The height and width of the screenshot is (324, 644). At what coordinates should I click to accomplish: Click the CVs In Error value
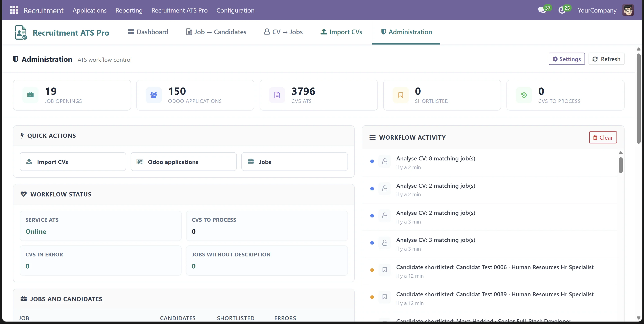pyautogui.click(x=28, y=266)
